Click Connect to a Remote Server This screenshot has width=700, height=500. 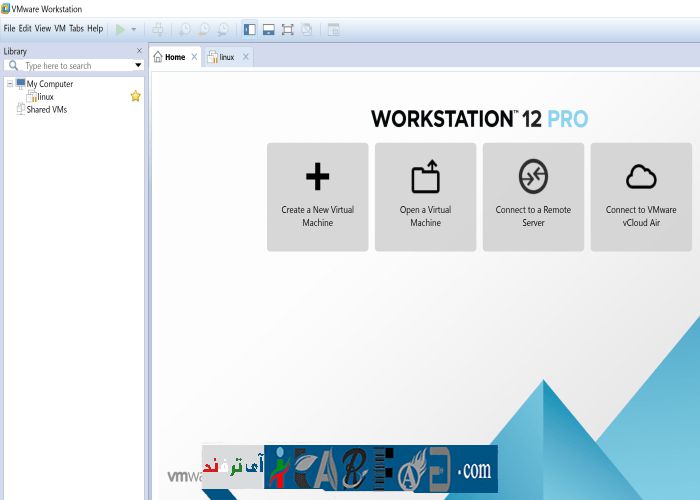coord(533,196)
